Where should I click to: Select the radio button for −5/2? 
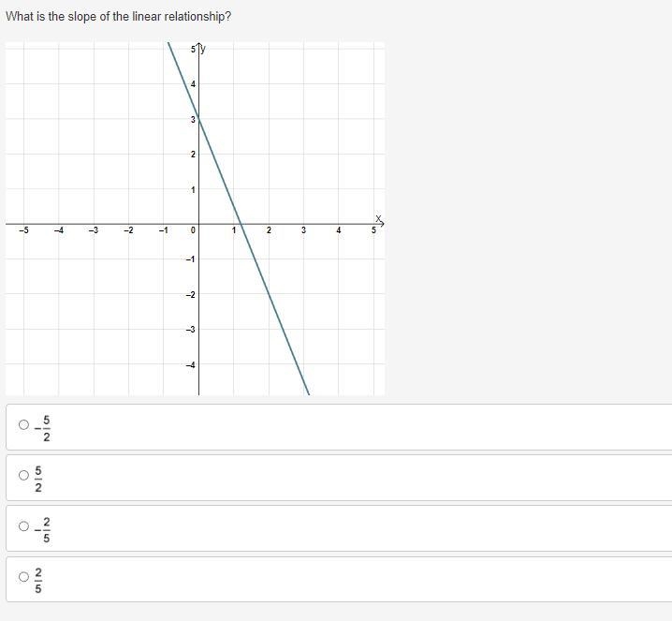(23, 424)
